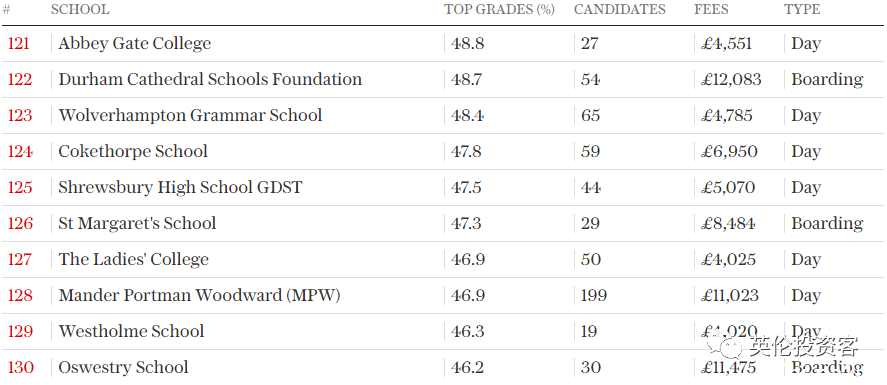Click the TYPE column header

(x=802, y=10)
